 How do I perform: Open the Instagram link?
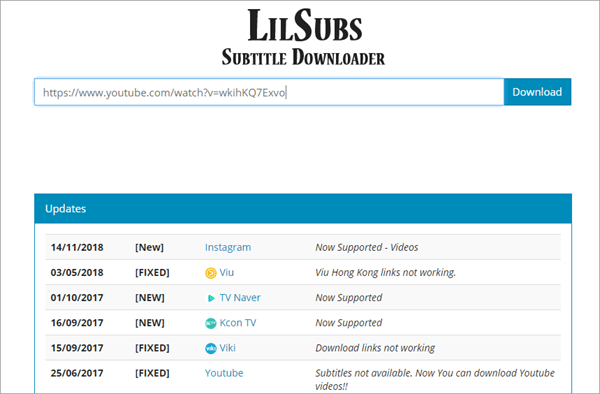228,247
